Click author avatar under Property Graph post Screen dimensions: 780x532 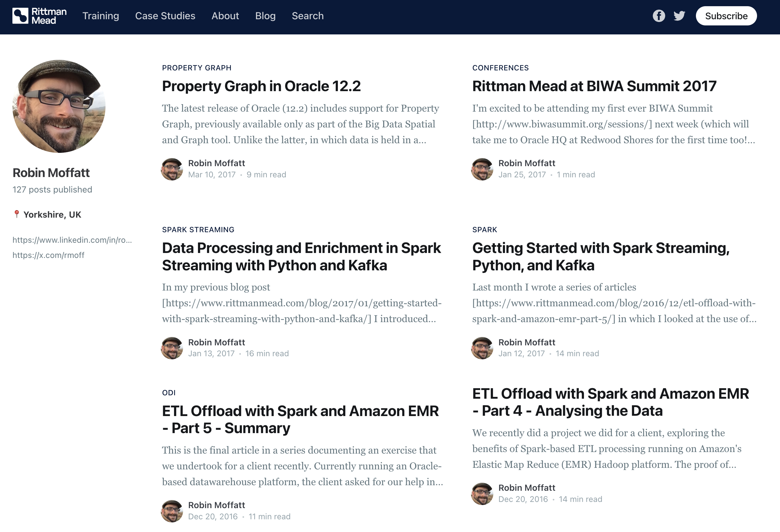pyautogui.click(x=172, y=169)
